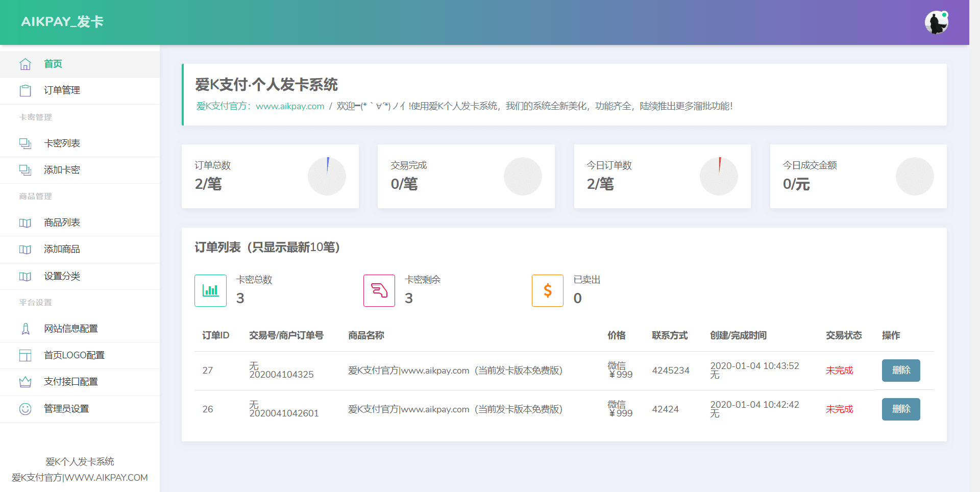Click the 爱K支付·个人发卡系统 heading
The height and width of the screenshot is (492, 980).
(266, 85)
